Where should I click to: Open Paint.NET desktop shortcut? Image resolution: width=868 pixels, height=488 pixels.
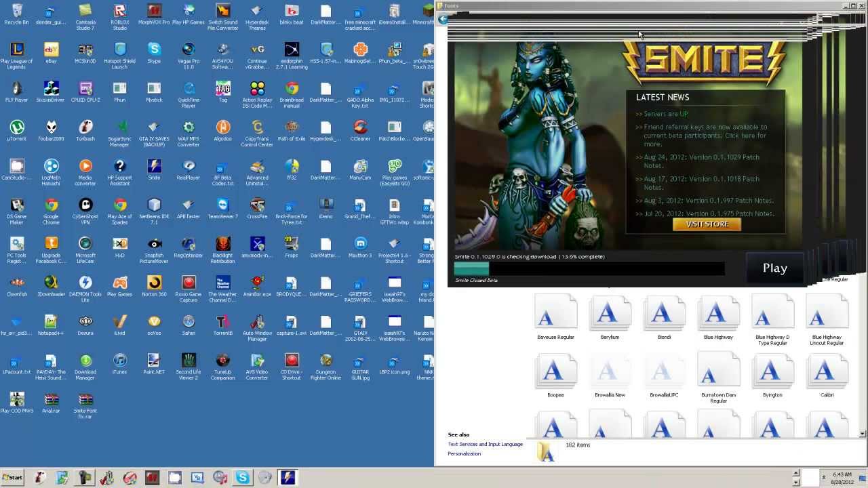(x=154, y=365)
